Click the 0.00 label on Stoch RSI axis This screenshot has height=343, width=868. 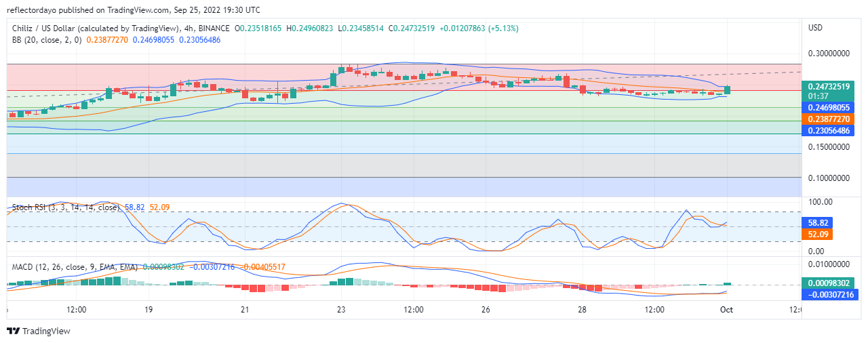(x=816, y=251)
